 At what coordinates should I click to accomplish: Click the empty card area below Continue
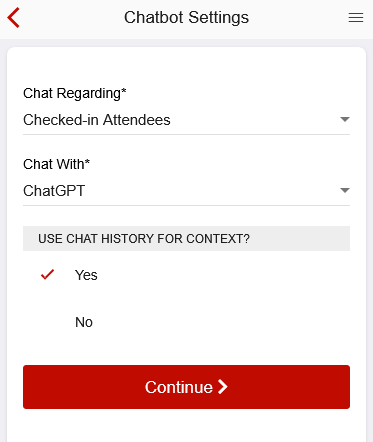coord(186,426)
